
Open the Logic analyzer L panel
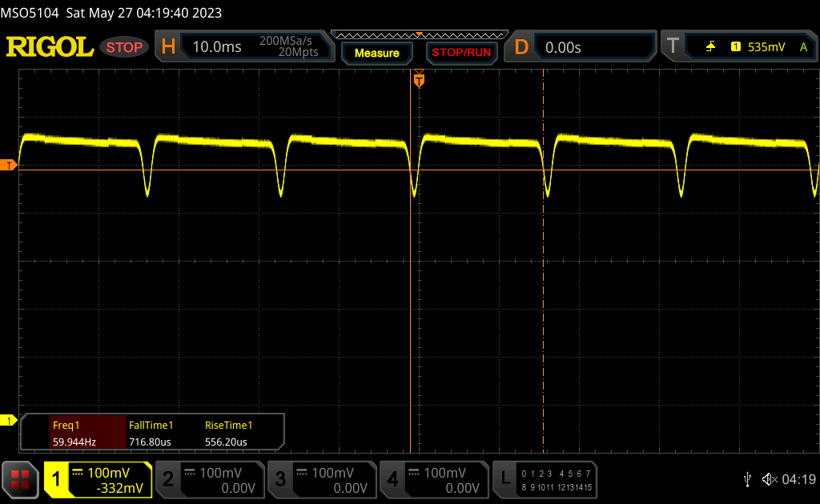point(545,479)
